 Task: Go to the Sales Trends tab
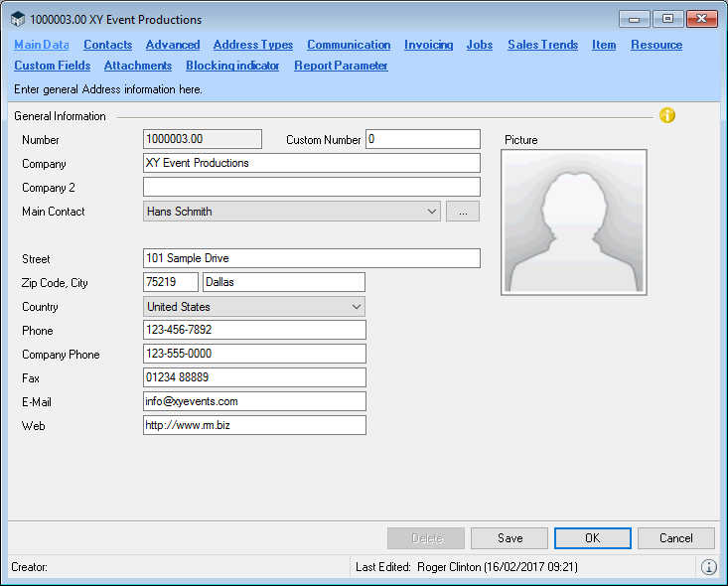click(x=542, y=45)
